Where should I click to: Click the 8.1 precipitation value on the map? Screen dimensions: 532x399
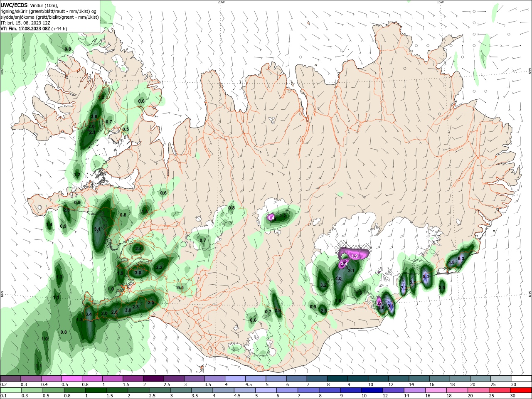[426, 276]
